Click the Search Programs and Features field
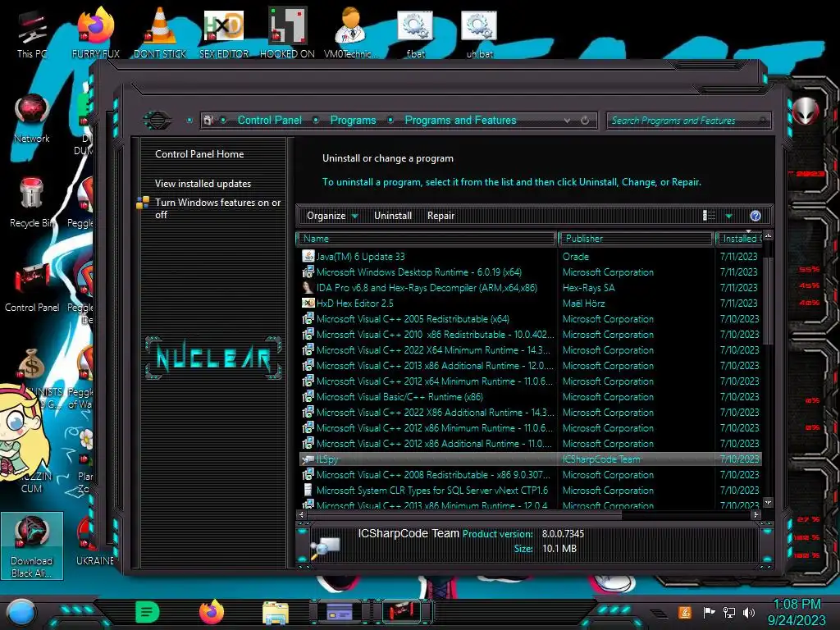 (688, 121)
